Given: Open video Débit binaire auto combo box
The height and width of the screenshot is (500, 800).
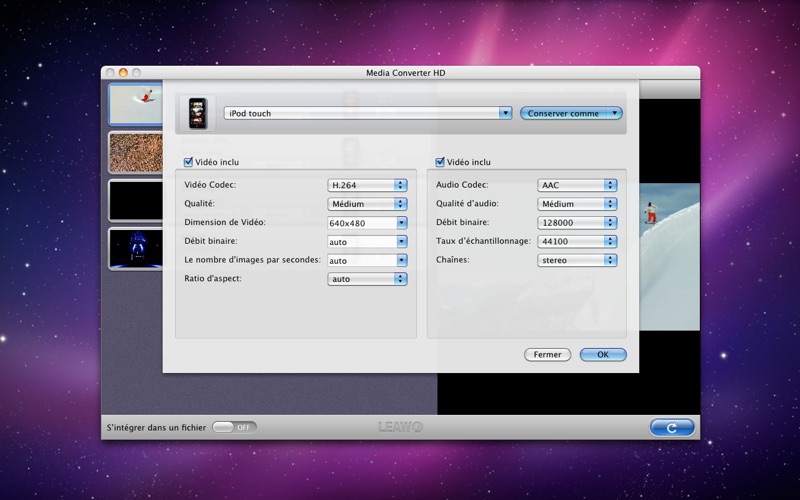Looking at the screenshot, I should click(x=367, y=242).
